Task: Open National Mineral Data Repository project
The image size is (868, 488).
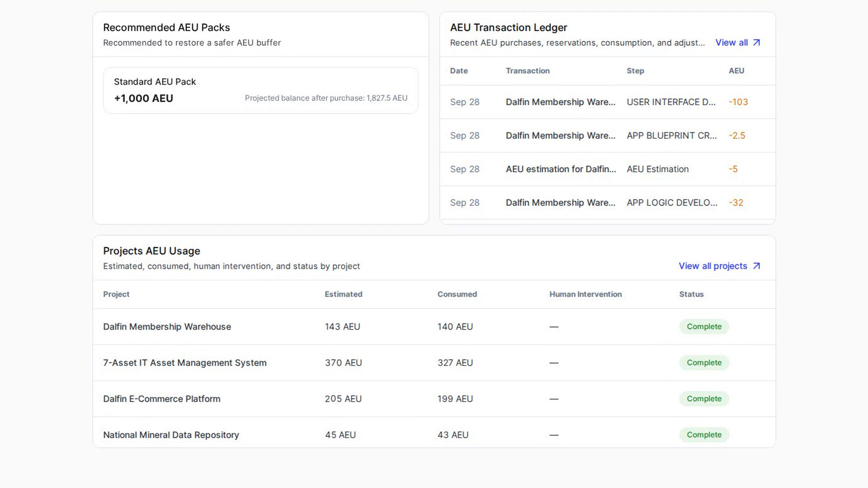Action: [x=171, y=435]
